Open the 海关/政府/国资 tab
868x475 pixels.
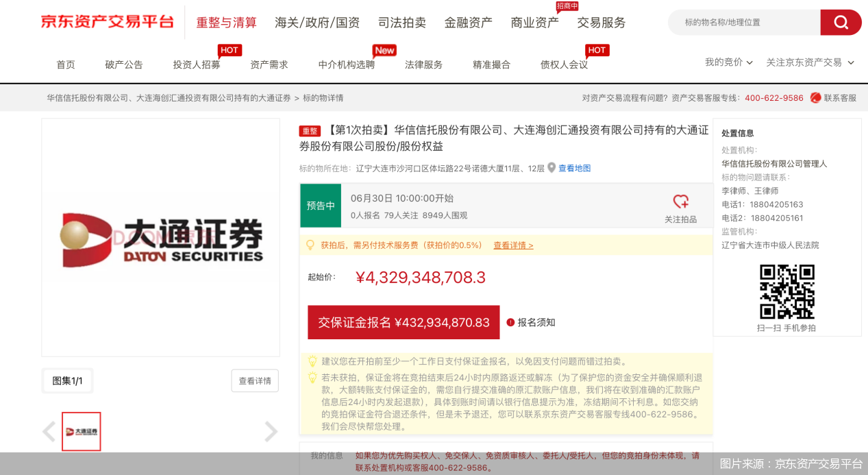pyautogui.click(x=317, y=23)
